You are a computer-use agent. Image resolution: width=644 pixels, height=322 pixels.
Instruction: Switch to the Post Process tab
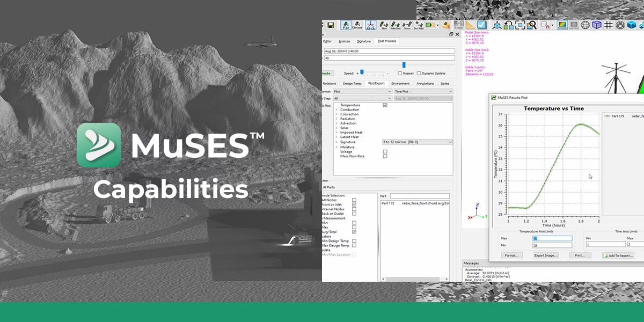point(386,41)
